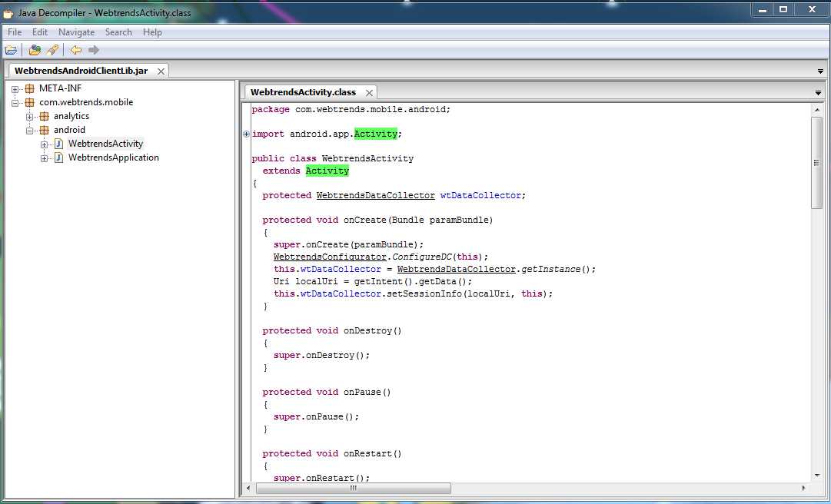The height and width of the screenshot is (504, 831).
Task: Click the vertical scrollbar up arrow
Action: point(816,110)
